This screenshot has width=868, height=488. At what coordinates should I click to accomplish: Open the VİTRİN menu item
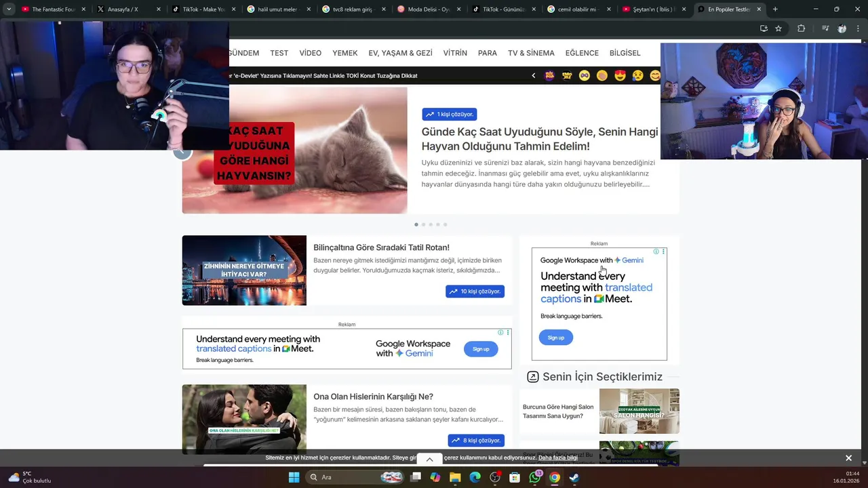click(x=455, y=53)
